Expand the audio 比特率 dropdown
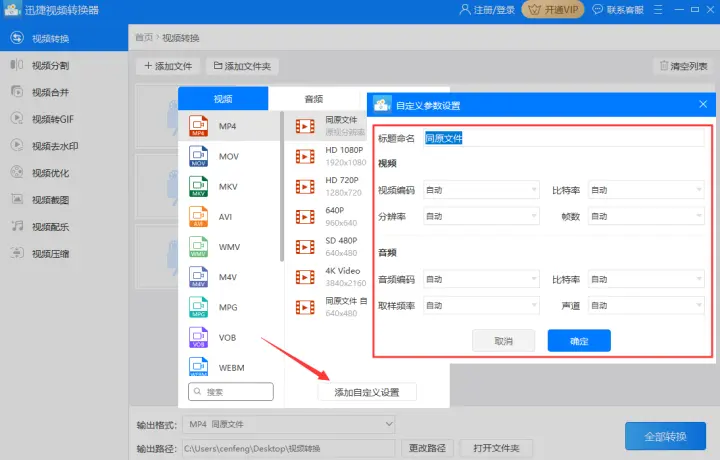This screenshot has height=460, width=720. pyautogui.click(x=646, y=279)
